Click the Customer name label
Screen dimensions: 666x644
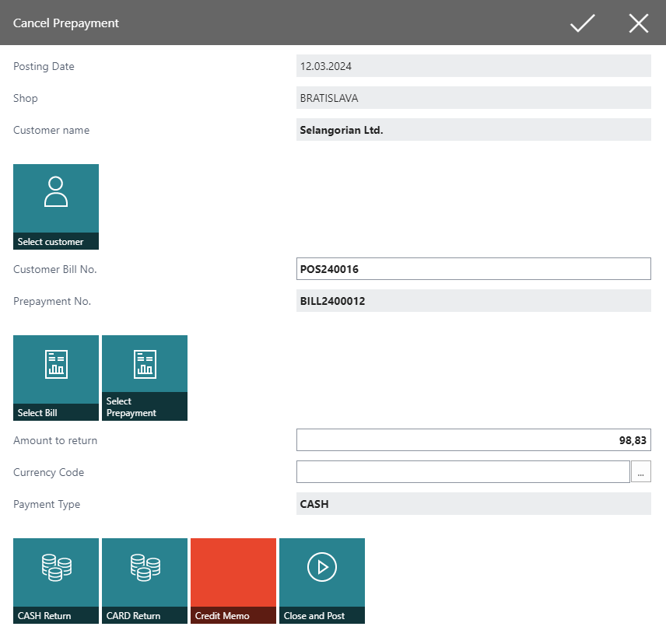point(51,130)
